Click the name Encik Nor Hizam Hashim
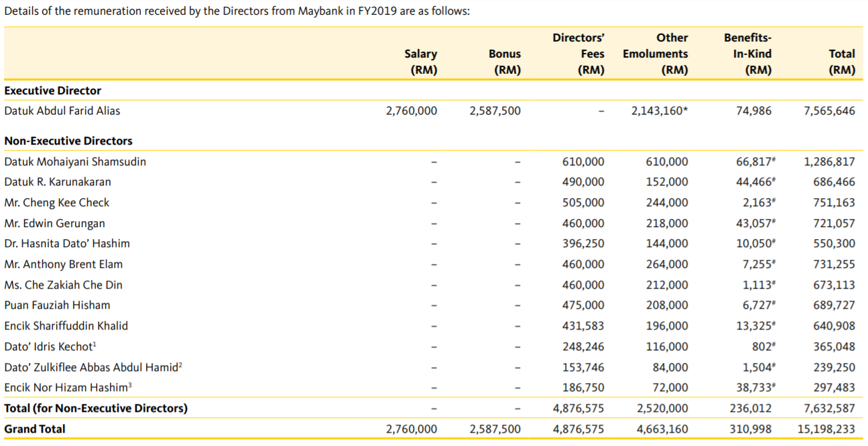Image resolution: width=868 pixels, height=446 pixels. click(66, 387)
